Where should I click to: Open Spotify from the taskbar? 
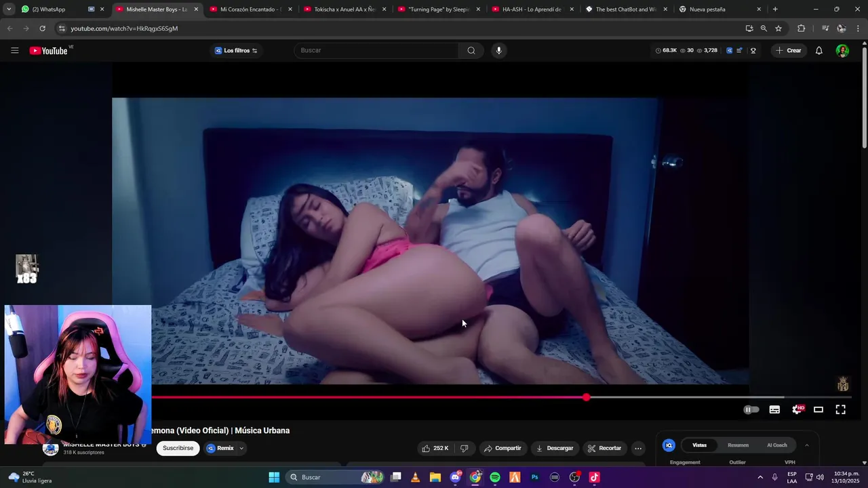pyautogui.click(x=495, y=477)
